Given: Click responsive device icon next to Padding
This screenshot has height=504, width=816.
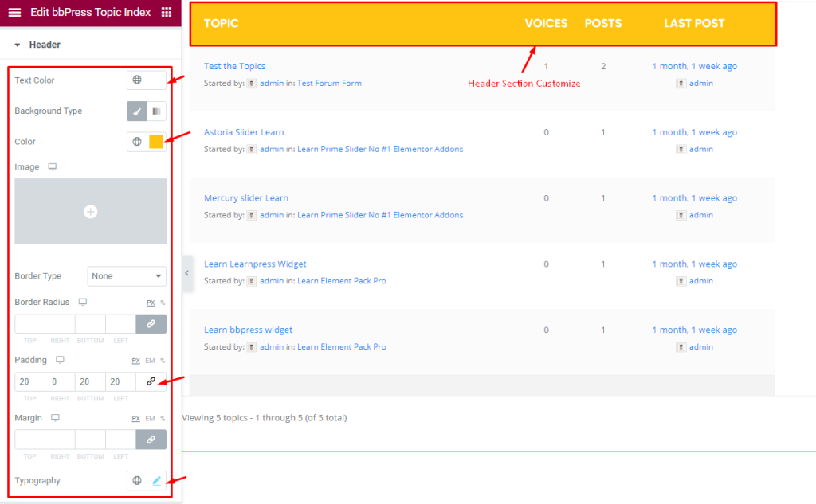Looking at the screenshot, I should (x=60, y=360).
